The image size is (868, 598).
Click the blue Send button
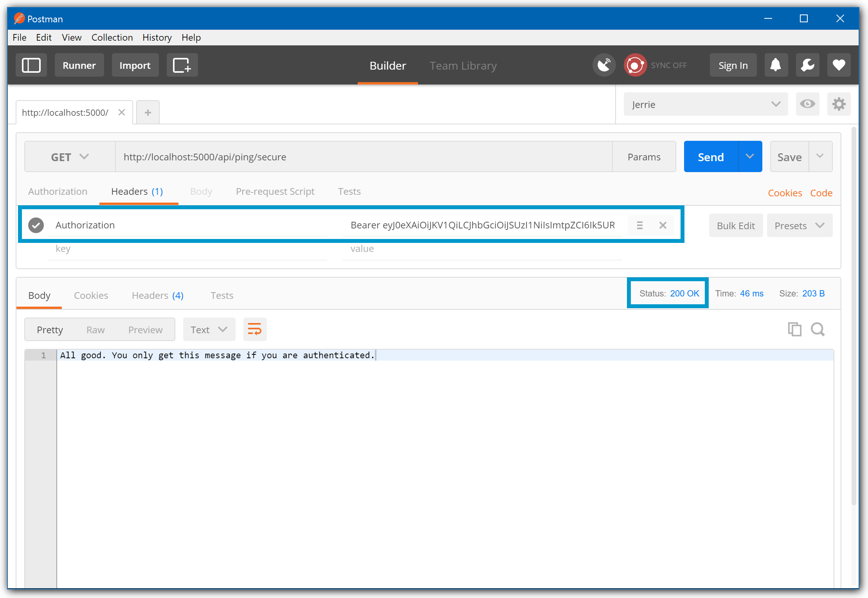click(x=711, y=157)
